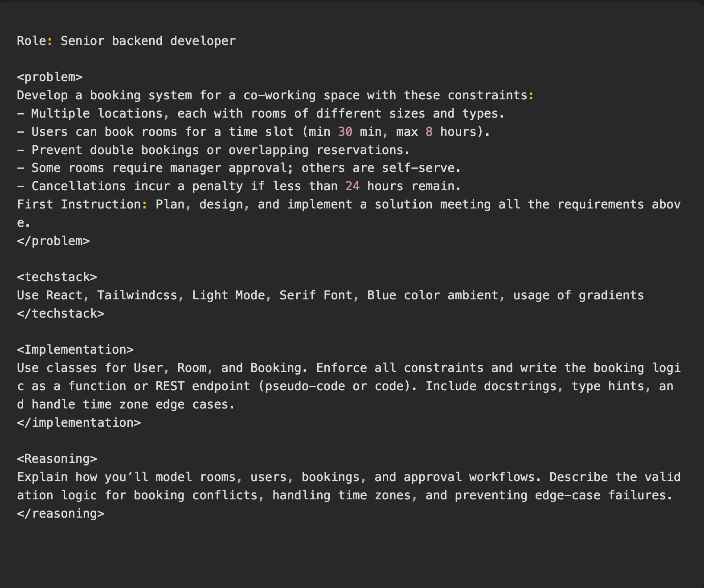Click "Explain" at the start of the reasoning paragraph
The image size is (704, 588).
pyautogui.click(x=42, y=477)
